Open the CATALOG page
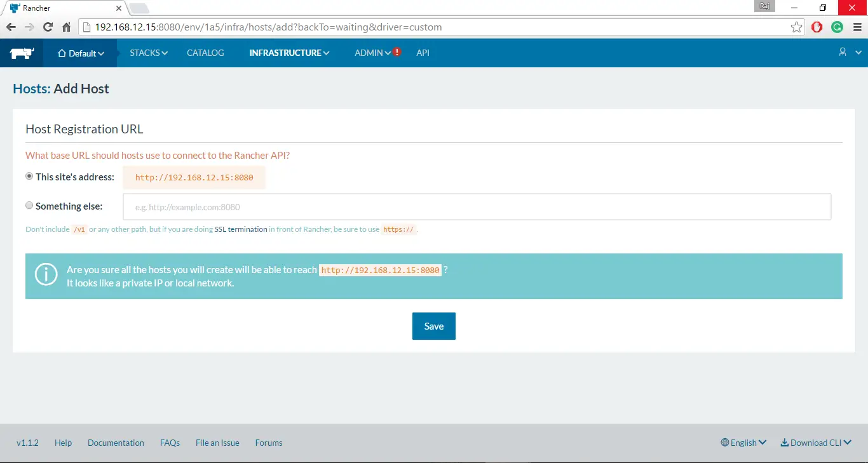 click(205, 53)
